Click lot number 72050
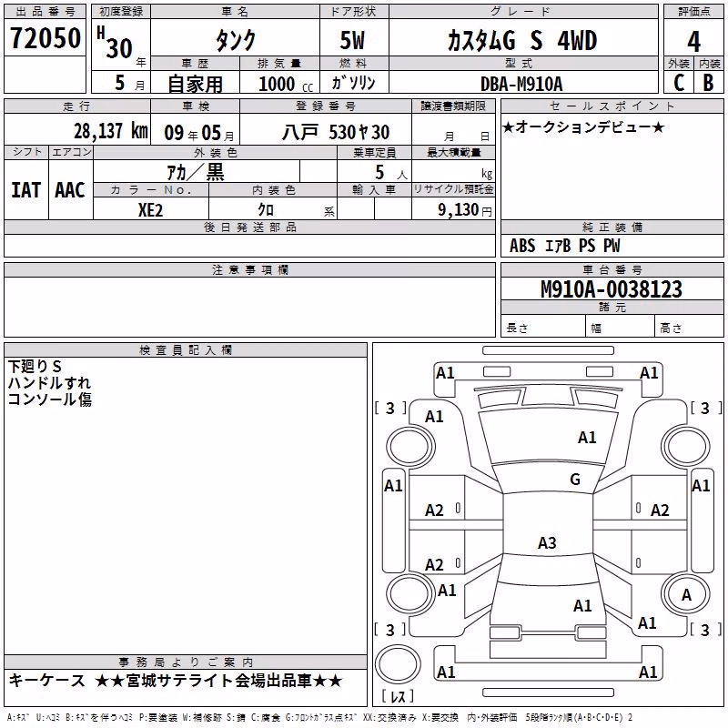Viewport: 728px width, 728px height. tap(45, 38)
